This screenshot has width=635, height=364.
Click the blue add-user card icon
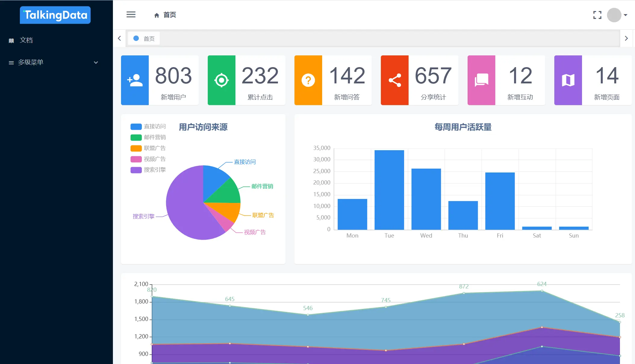click(135, 80)
